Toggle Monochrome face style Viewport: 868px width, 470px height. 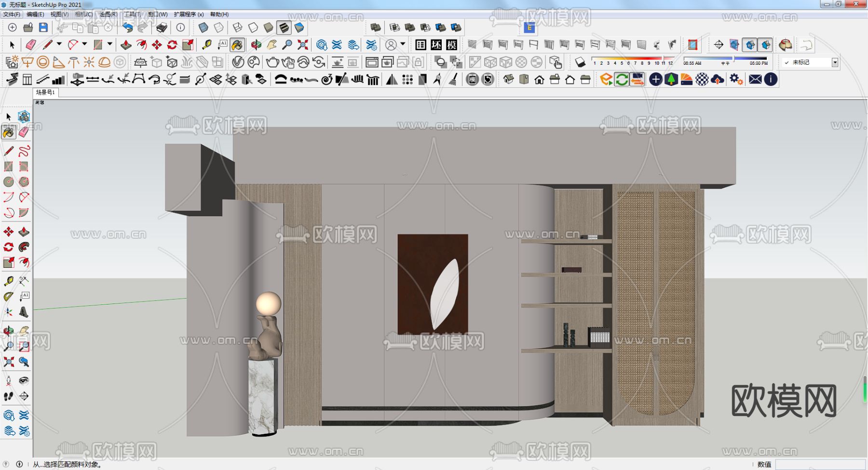[299, 28]
